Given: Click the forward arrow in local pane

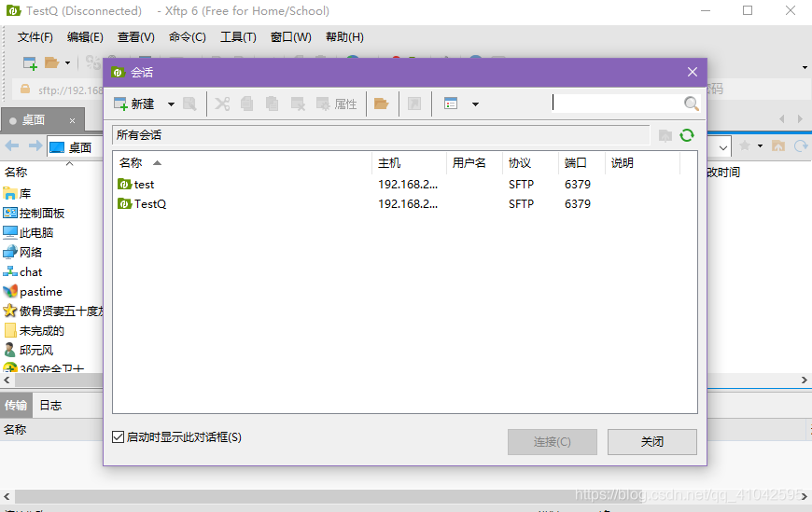Looking at the screenshot, I should click(35, 146).
